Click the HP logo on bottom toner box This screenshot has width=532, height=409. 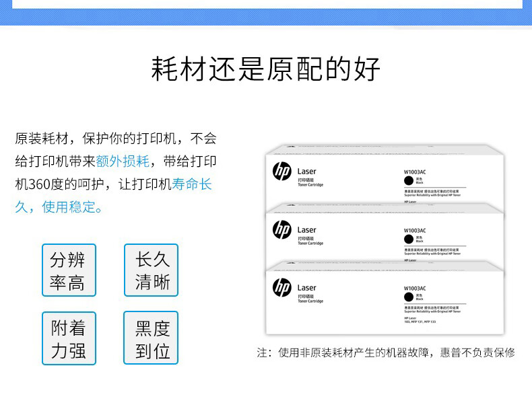282,287
